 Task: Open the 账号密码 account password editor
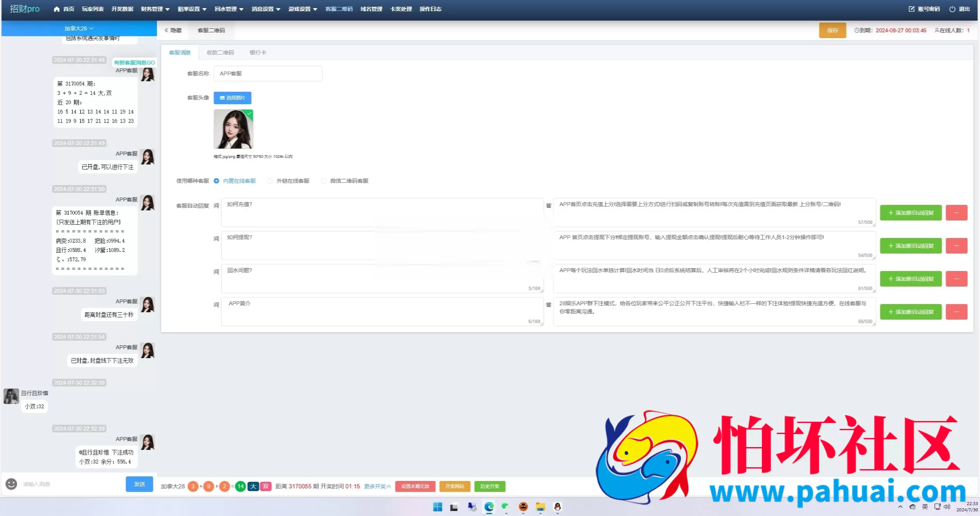click(x=924, y=9)
